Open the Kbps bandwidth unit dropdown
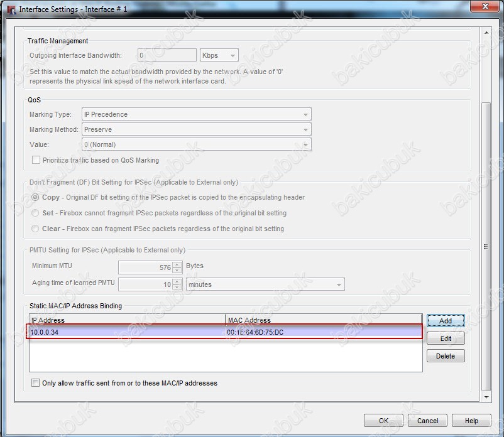The width and height of the screenshot is (504, 437). pyautogui.click(x=219, y=55)
